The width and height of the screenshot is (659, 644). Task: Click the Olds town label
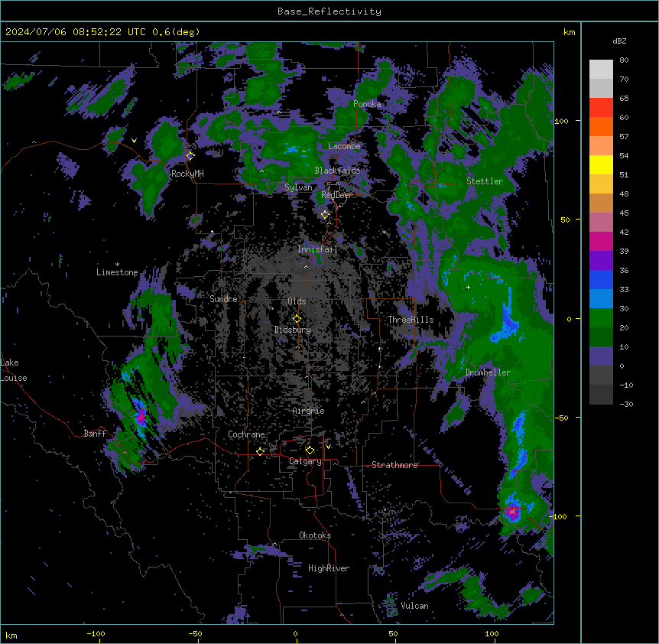tap(297, 301)
